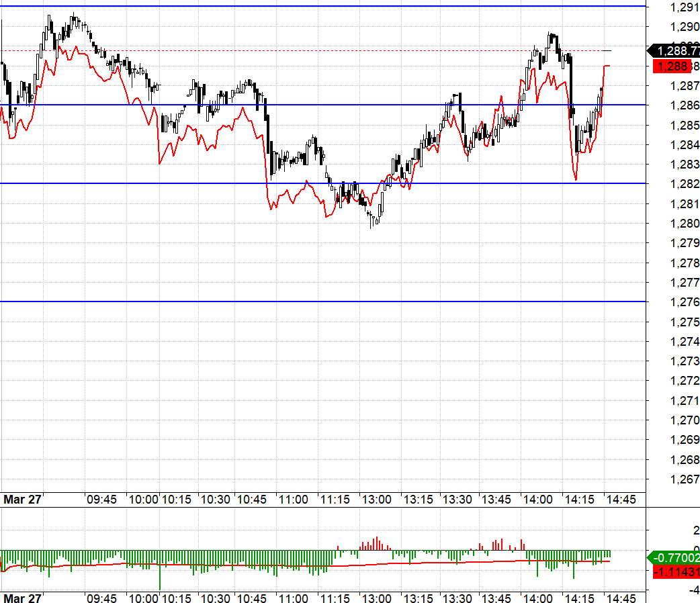Image resolution: width=700 pixels, height=603 pixels.
Task: Select the red 1,288 price marker
Action: tap(672, 66)
